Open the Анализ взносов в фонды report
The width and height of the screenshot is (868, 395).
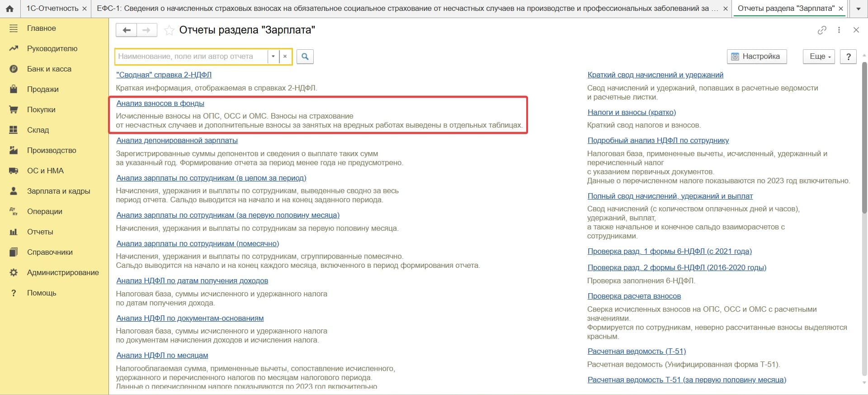pos(160,103)
